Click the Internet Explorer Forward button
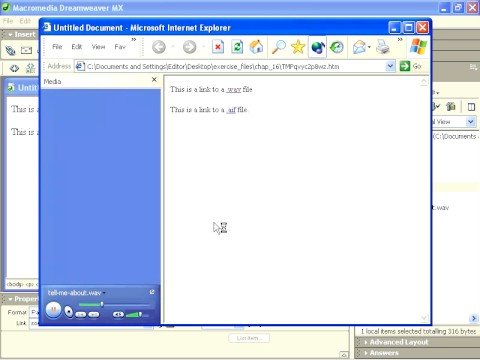This screenshot has width=480, height=360. click(189, 47)
